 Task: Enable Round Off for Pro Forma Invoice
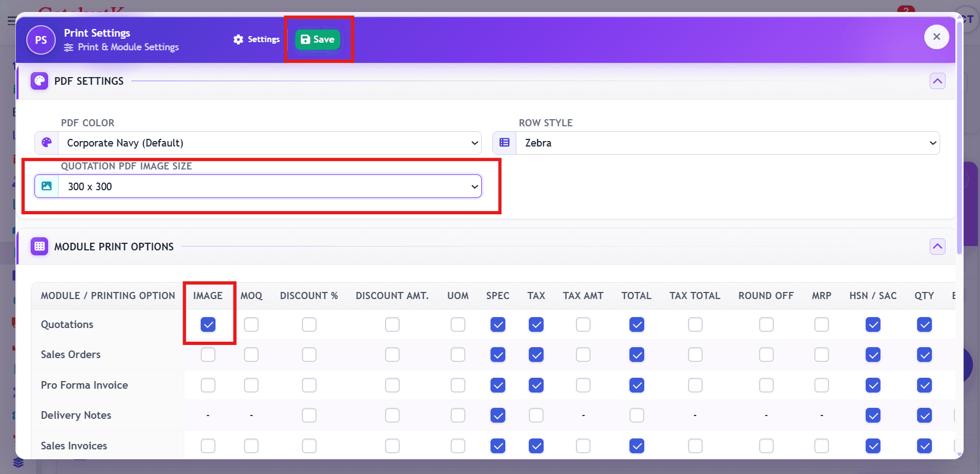766,385
